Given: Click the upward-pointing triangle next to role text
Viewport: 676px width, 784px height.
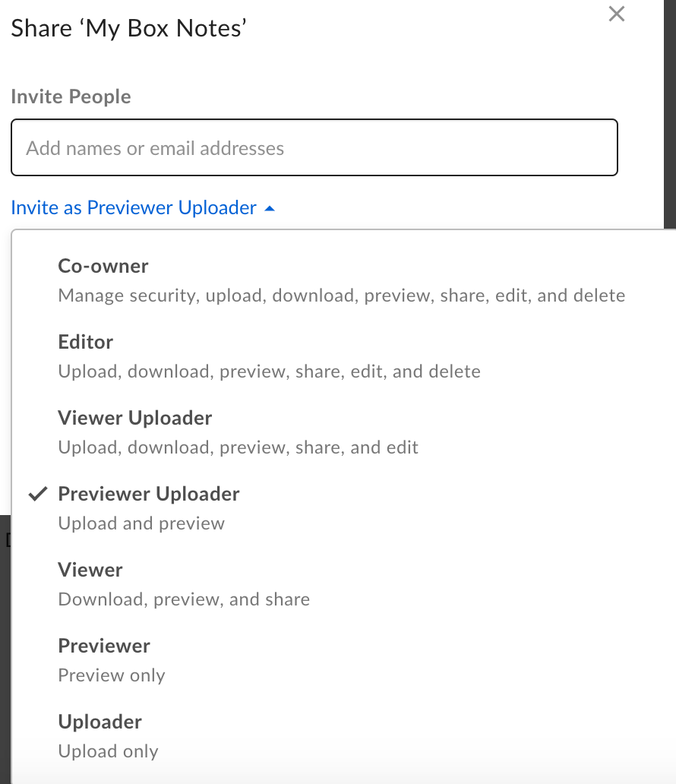Looking at the screenshot, I should pos(269,206).
